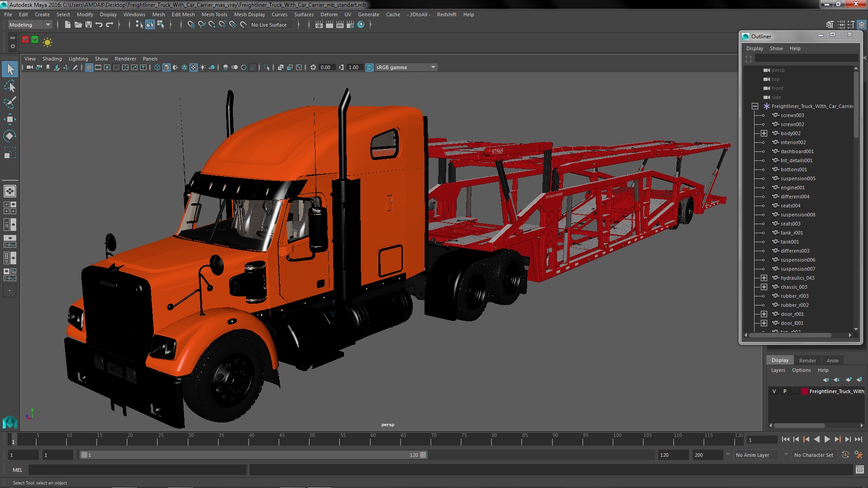Click the Outliner vertical scrollbar

point(856,105)
